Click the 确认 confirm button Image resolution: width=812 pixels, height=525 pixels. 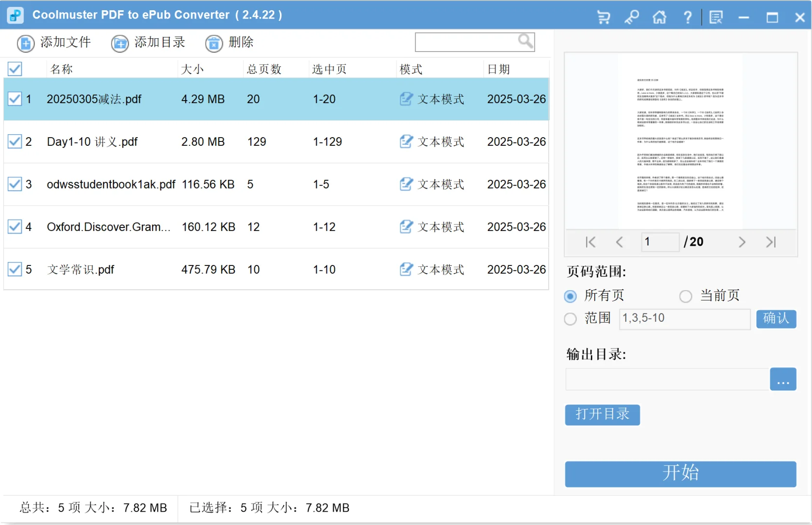tap(776, 319)
